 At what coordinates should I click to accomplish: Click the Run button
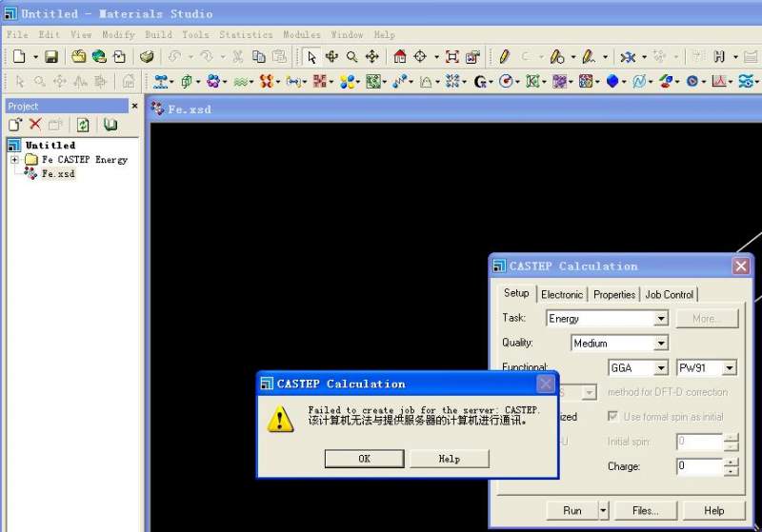click(x=572, y=511)
